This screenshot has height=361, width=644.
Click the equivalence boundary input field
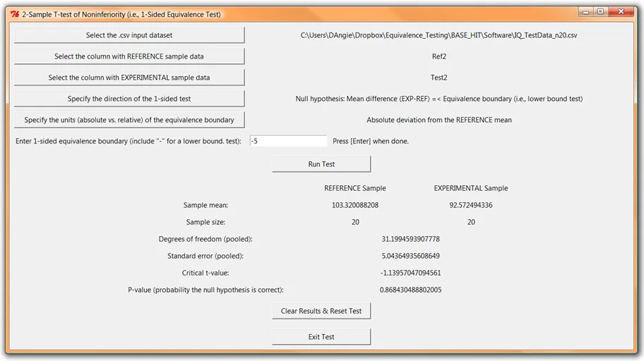(x=288, y=141)
